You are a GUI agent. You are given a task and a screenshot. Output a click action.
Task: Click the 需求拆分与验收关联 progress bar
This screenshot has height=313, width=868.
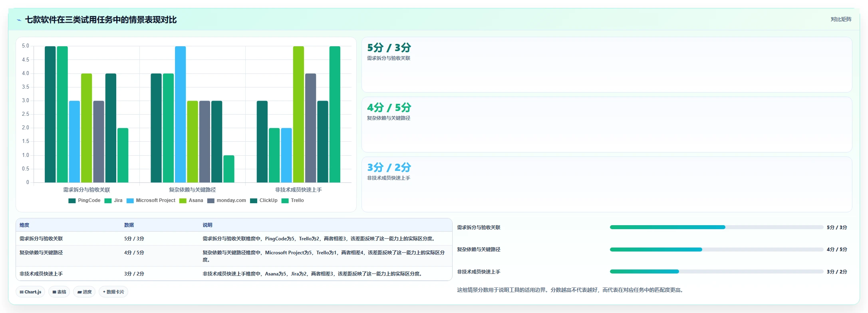pyautogui.click(x=717, y=227)
